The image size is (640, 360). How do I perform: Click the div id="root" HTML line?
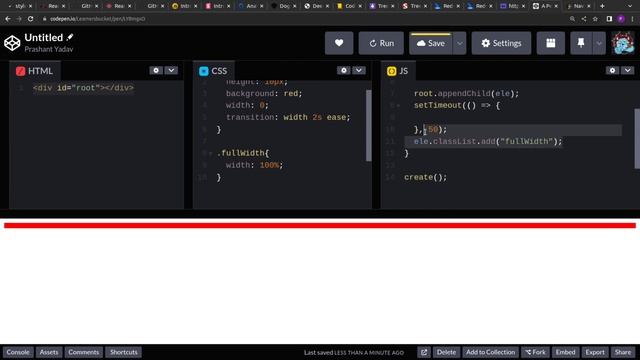pos(83,88)
